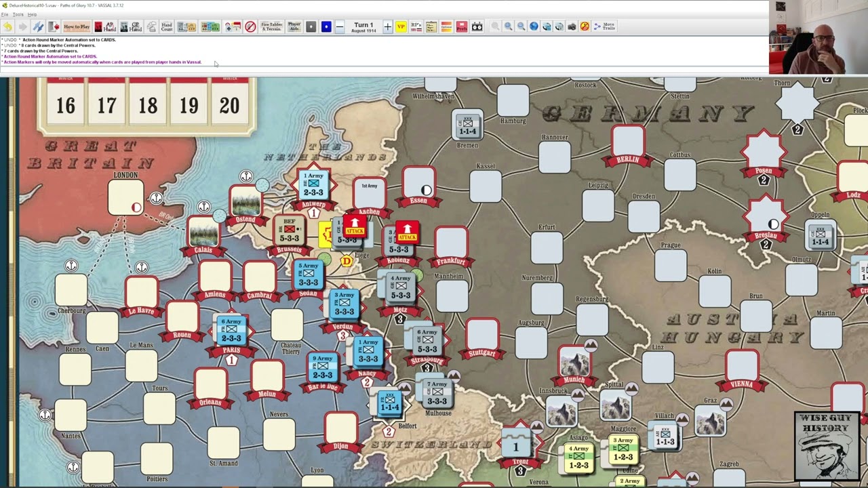This screenshot has width=868, height=488.
Task: Open the green-and-red counters tray icon
Action: tap(210, 26)
